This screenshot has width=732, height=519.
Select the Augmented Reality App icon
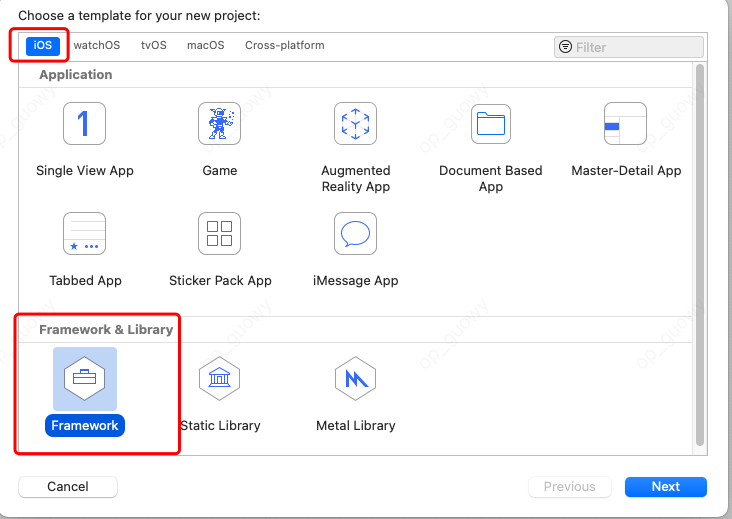tap(355, 124)
